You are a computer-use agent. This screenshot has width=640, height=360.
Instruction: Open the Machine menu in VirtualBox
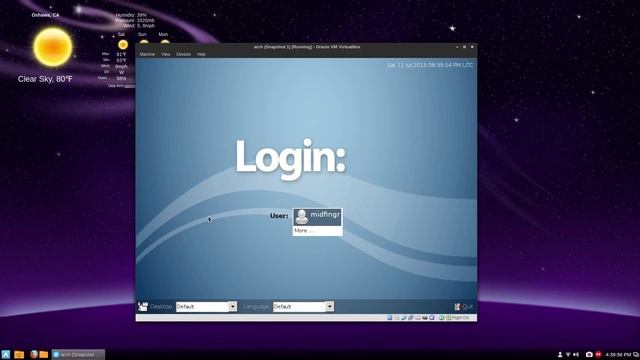click(x=147, y=54)
